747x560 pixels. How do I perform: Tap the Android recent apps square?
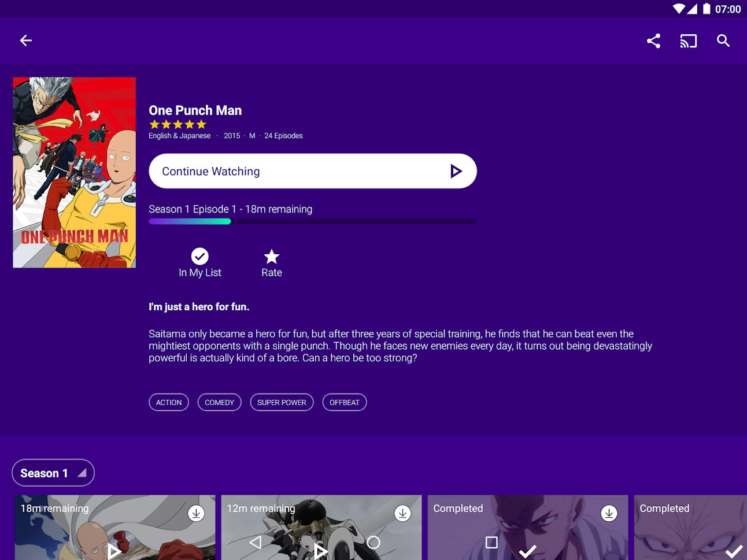pos(491,542)
